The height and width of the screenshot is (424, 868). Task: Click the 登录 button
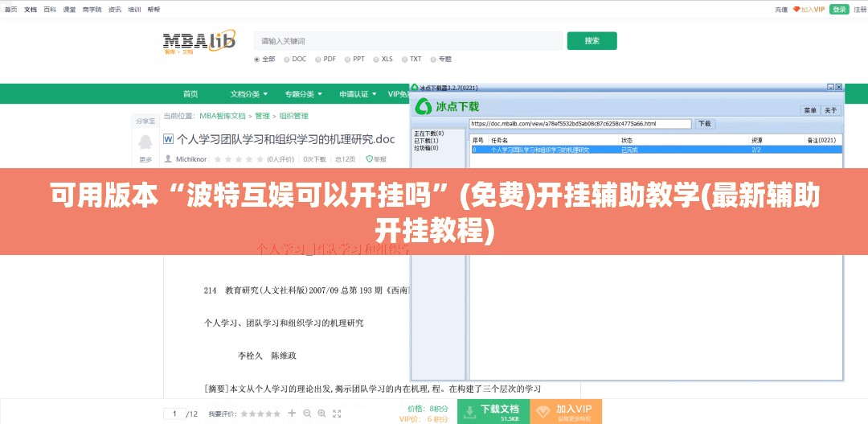click(x=839, y=10)
